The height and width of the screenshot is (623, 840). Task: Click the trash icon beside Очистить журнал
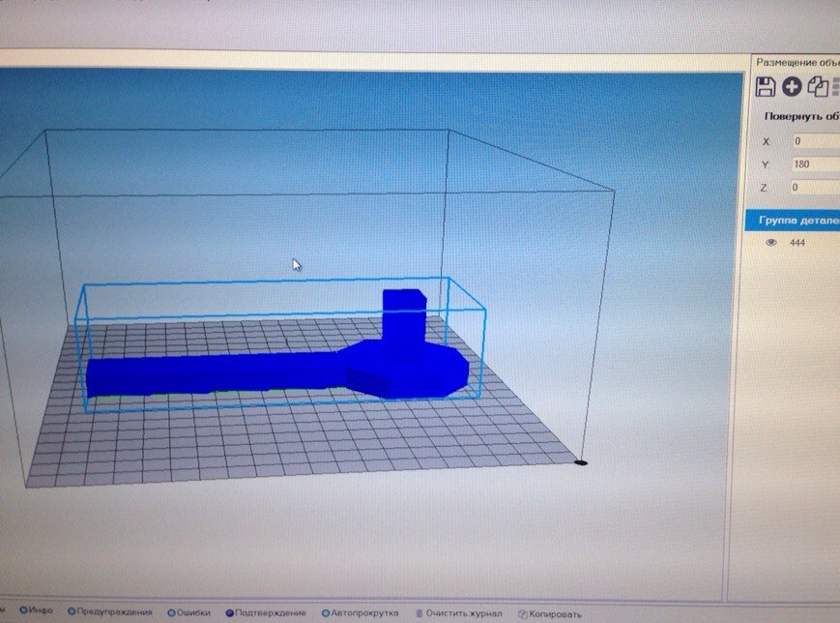pos(420,612)
